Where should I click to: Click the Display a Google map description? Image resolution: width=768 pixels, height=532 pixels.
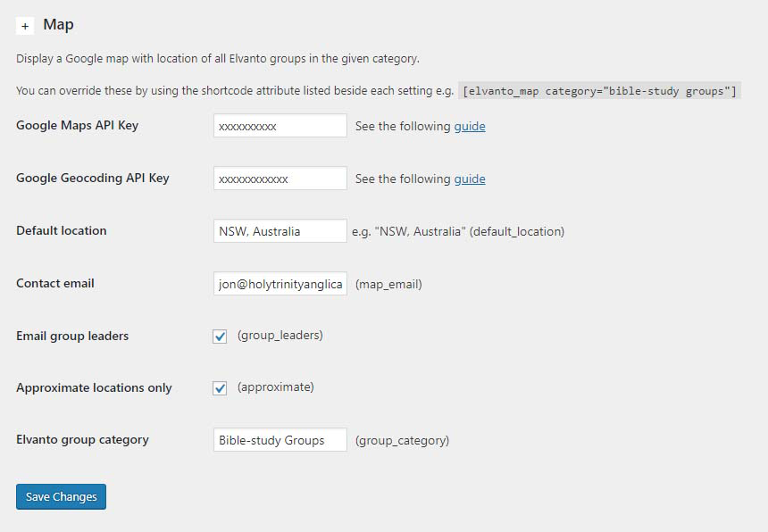click(218, 59)
